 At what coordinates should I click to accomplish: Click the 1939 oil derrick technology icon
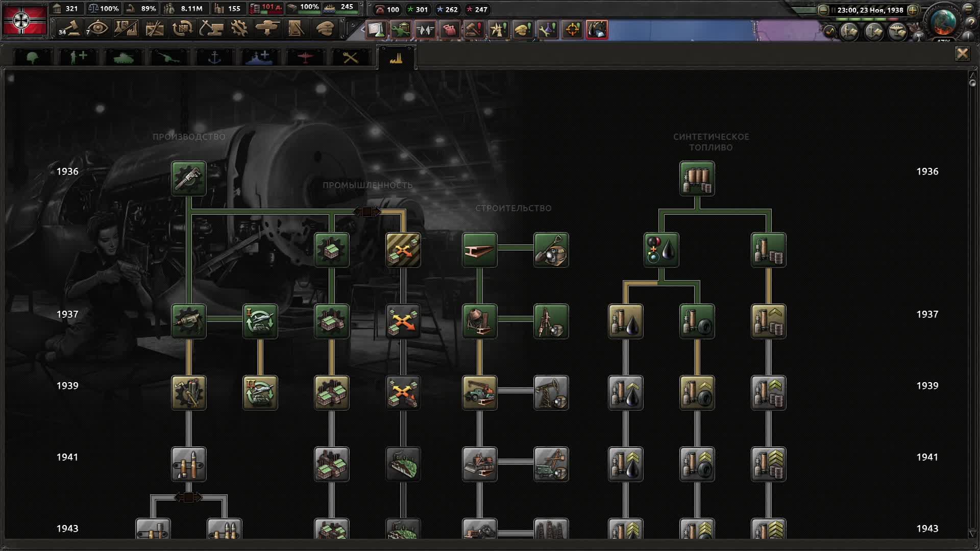point(551,393)
